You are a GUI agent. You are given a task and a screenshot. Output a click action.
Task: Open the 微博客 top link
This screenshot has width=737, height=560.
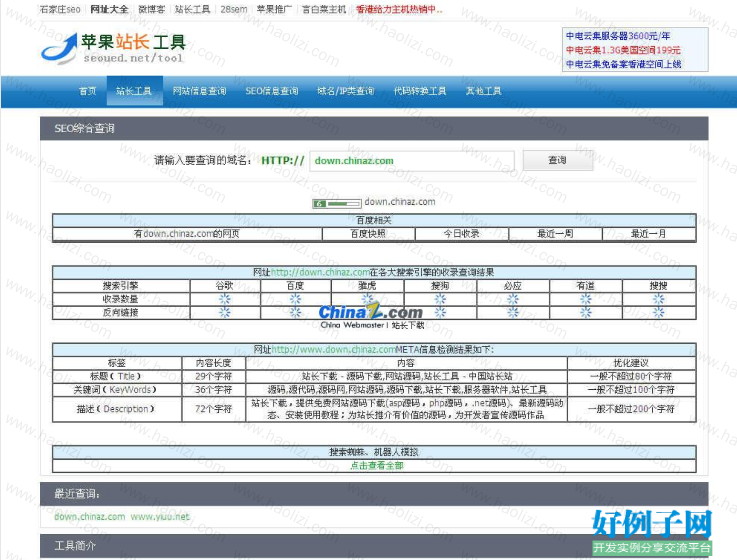[x=151, y=9]
